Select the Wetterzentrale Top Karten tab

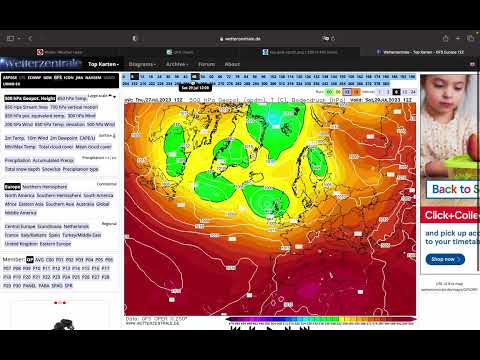pos(420,52)
